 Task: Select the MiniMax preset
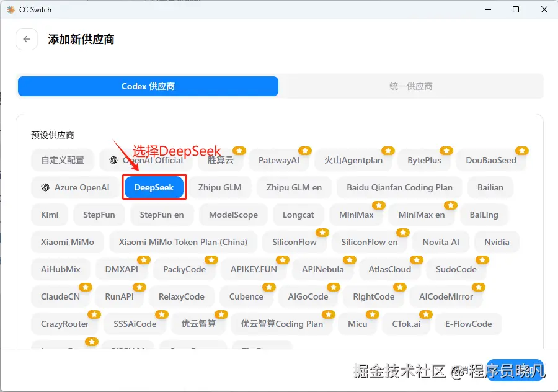pos(356,215)
